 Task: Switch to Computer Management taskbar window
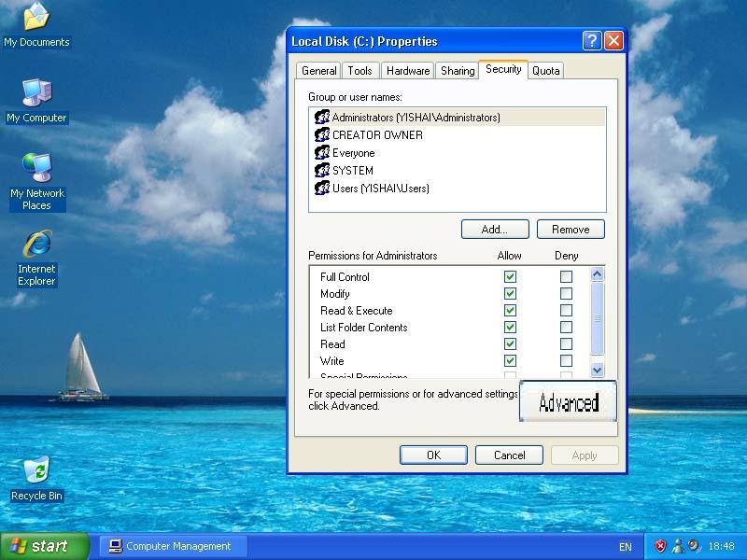coord(176,546)
